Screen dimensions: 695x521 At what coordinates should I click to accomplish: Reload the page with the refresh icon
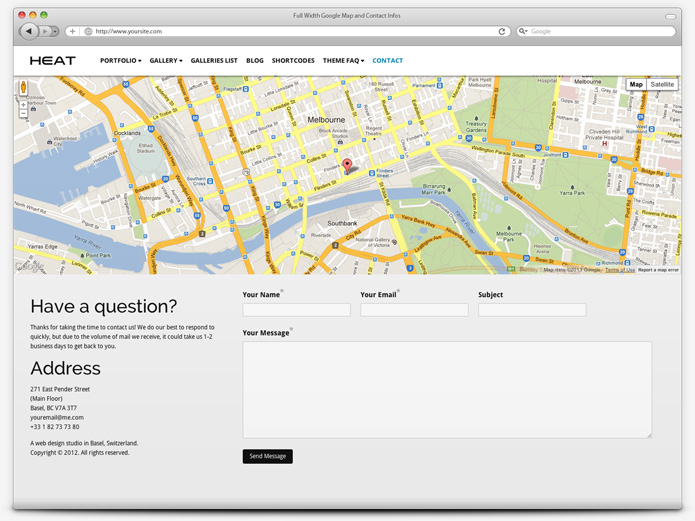coord(502,31)
